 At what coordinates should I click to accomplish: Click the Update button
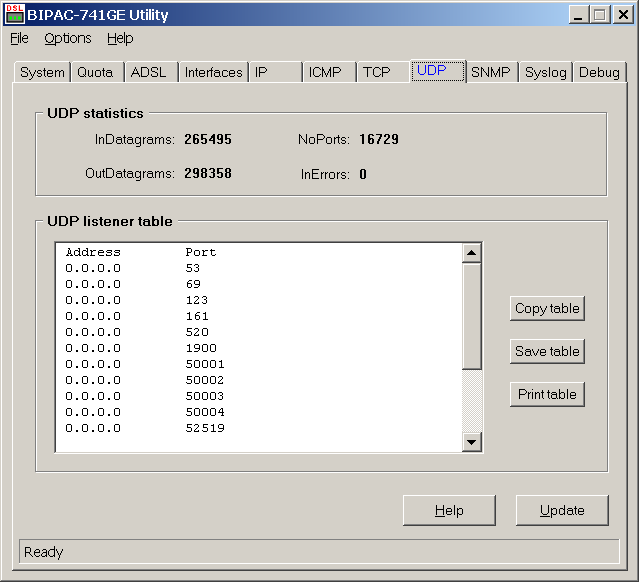tap(562, 510)
